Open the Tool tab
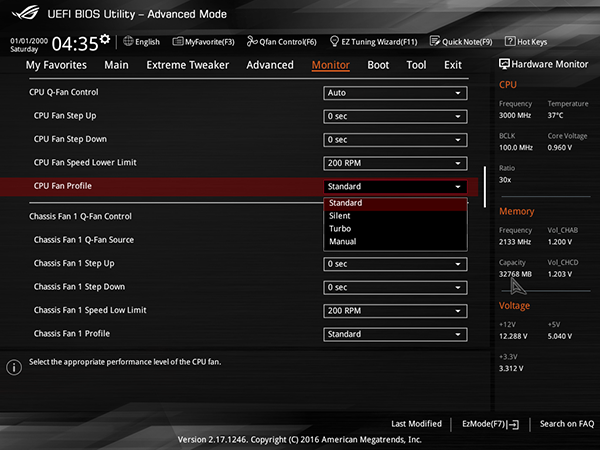Screen dimensions: 600x450 point(416,65)
